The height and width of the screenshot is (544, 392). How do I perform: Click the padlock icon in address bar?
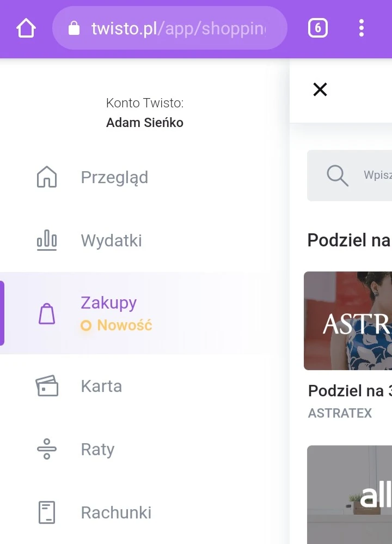tap(74, 28)
